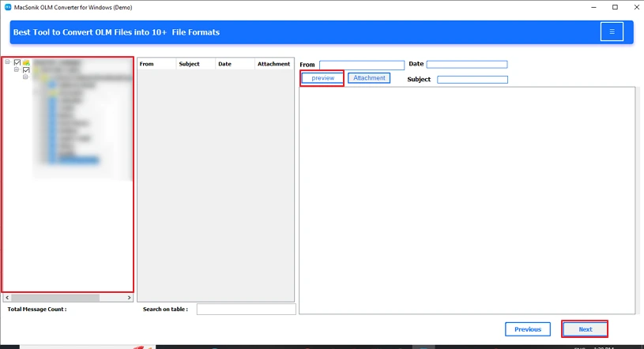Image resolution: width=644 pixels, height=349 pixels.
Task: Collapse the third-level tree node
Action: pyautogui.click(x=25, y=77)
